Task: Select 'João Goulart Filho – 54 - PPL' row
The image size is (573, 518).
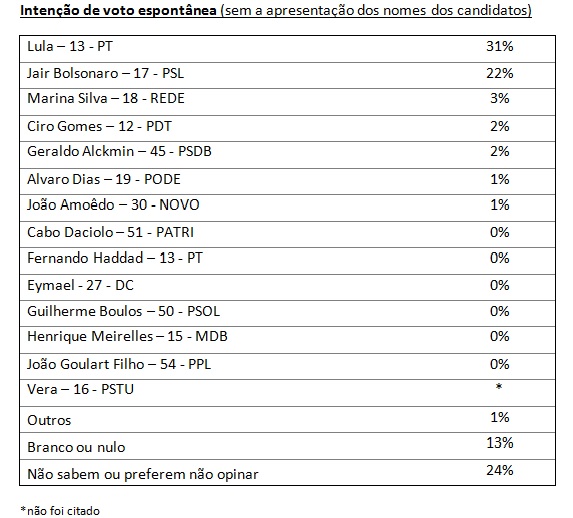Action: coord(287,366)
